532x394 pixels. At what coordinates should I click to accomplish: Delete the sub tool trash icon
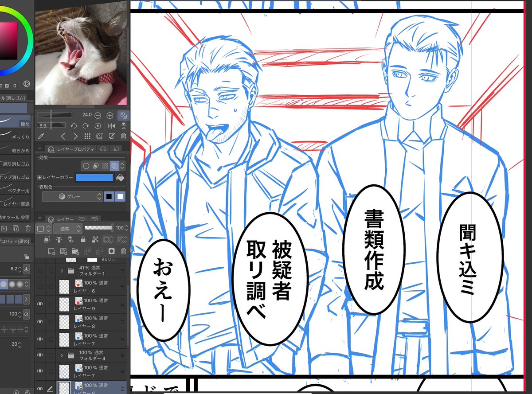coord(28,228)
